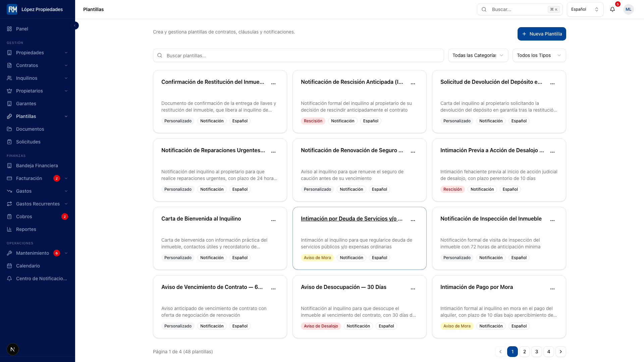Click the Garantes sidebar icon
The height and width of the screenshot is (362, 644).
[x=9, y=104]
